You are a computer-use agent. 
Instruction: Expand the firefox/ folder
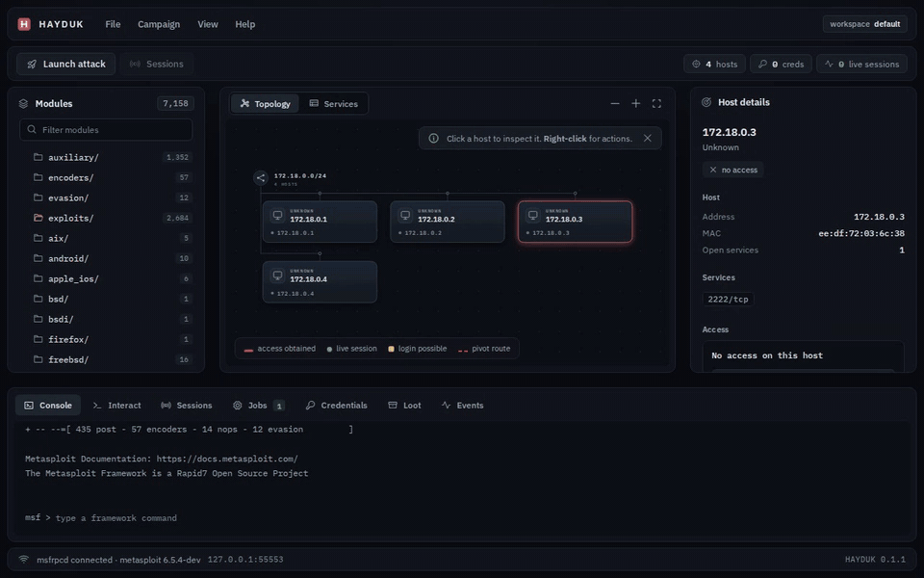112,339
